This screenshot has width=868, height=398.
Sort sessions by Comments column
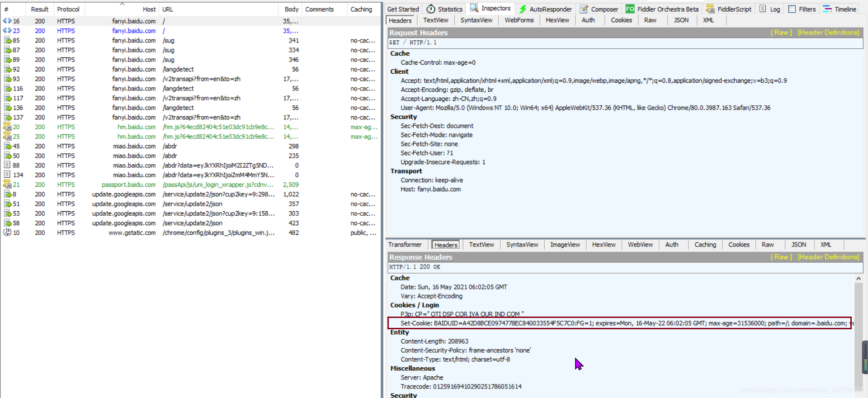[x=324, y=9]
